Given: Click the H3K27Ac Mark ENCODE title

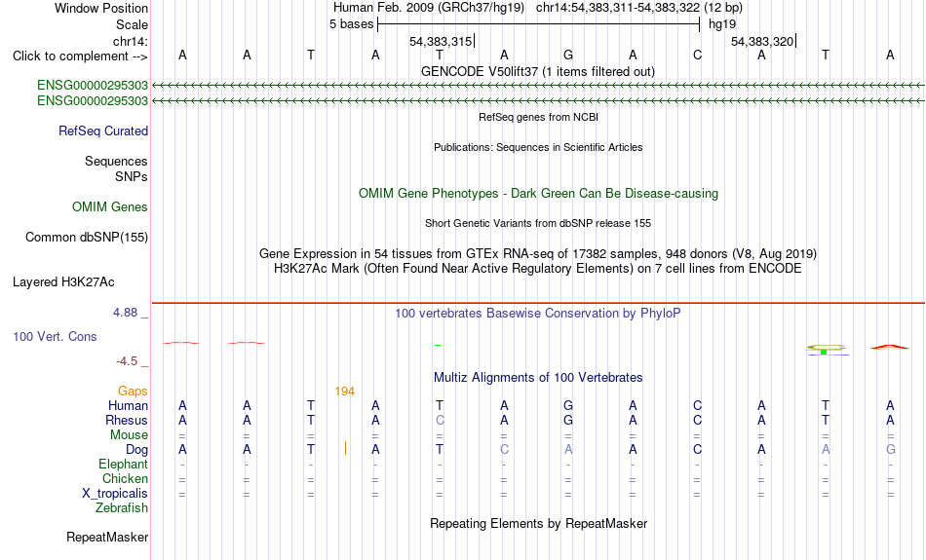Looking at the screenshot, I should 538,269.
